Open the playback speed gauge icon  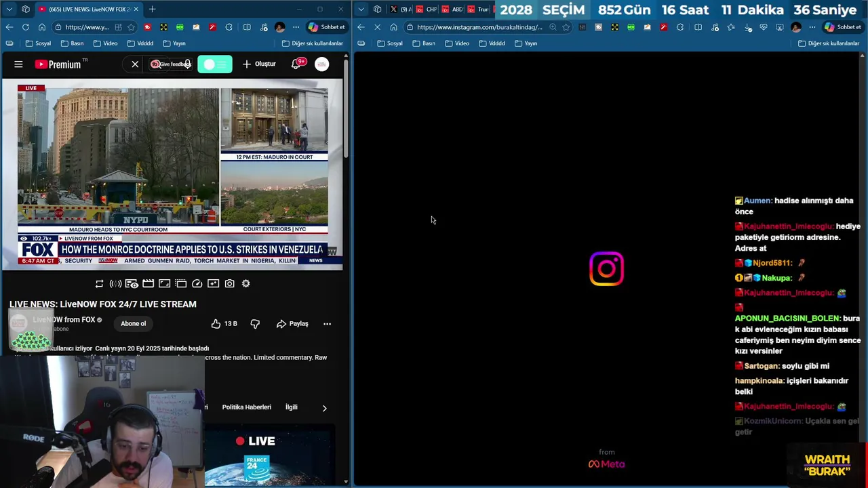click(x=197, y=283)
